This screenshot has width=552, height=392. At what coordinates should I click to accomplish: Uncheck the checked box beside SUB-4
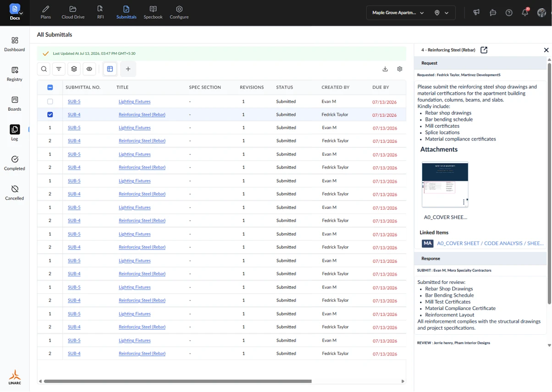pos(50,114)
